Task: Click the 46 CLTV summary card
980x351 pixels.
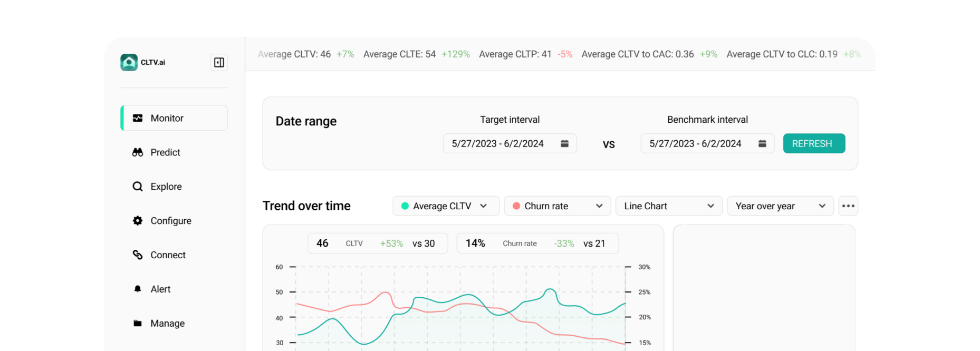Action: coord(378,243)
